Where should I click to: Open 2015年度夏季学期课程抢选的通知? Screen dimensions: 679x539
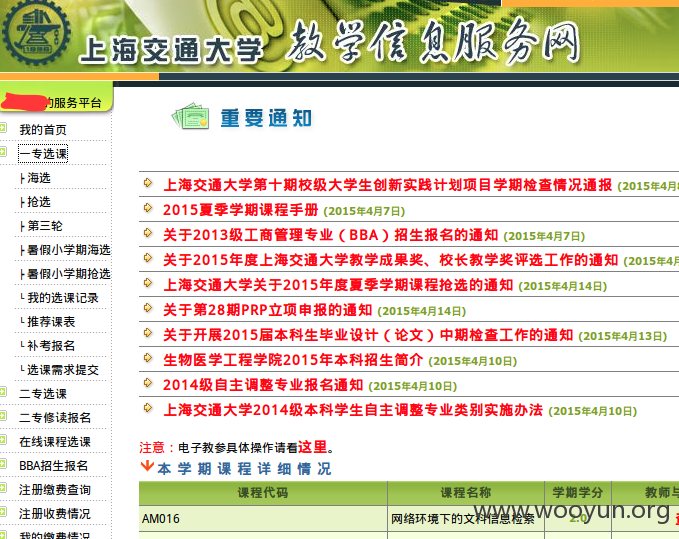tap(338, 285)
